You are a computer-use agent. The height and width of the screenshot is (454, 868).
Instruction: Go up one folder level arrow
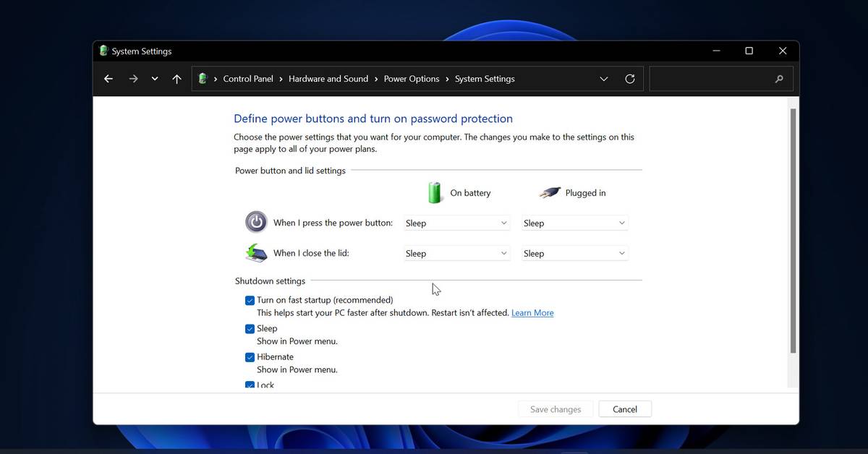pyautogui.click(x=176, y=79)
